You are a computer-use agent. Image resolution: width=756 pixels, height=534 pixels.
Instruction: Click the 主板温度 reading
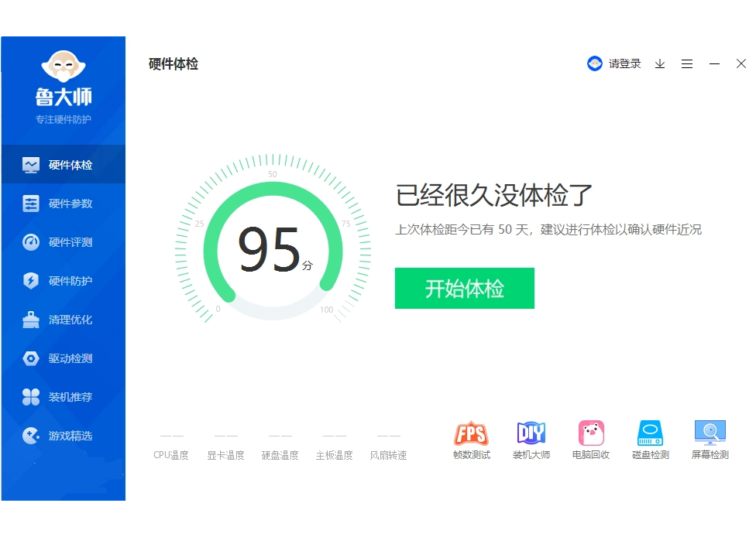334,447
